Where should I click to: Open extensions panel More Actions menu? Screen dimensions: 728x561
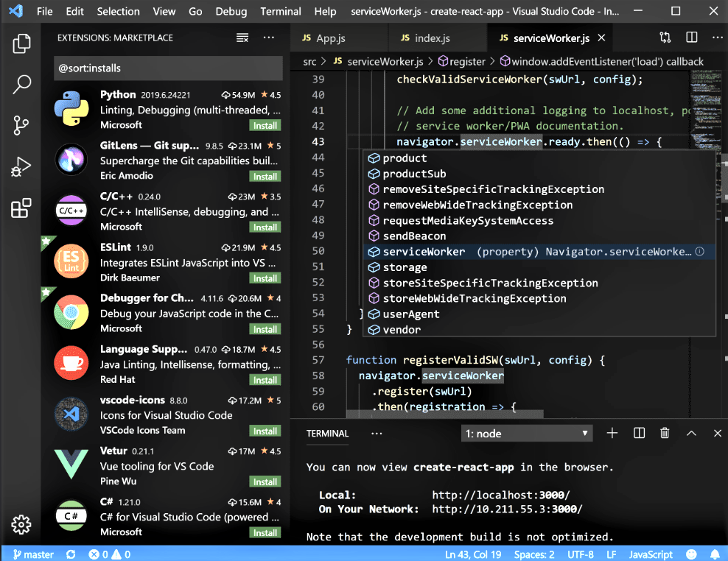pyautogui.click(x=269, y=38)
